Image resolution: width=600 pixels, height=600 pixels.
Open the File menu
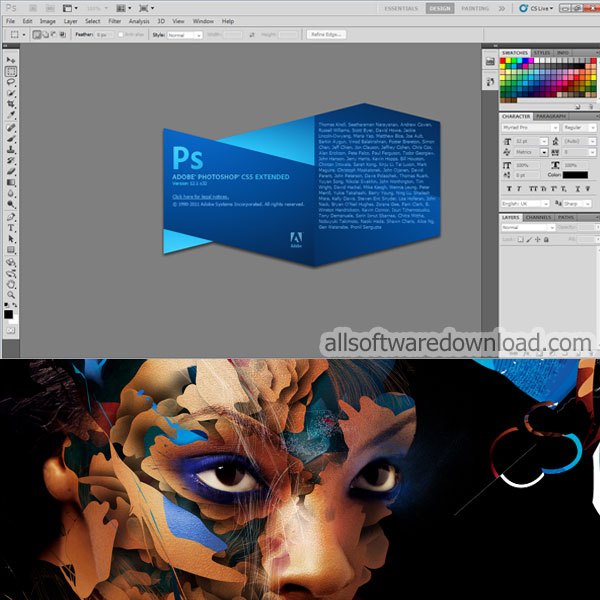click(10, 21)
